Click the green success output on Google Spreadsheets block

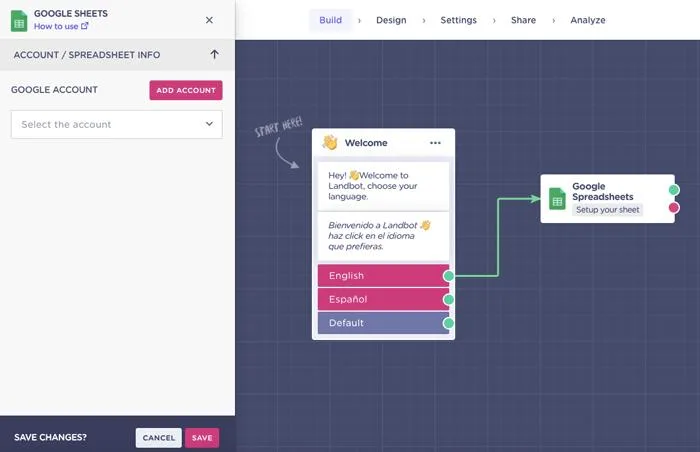[674, 190]
